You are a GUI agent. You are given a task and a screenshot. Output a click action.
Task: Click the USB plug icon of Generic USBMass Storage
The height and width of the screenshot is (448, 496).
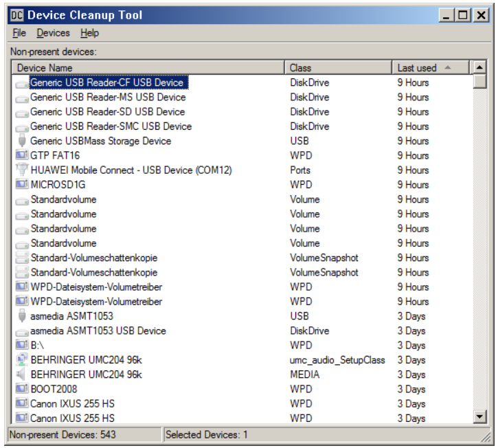22,140
